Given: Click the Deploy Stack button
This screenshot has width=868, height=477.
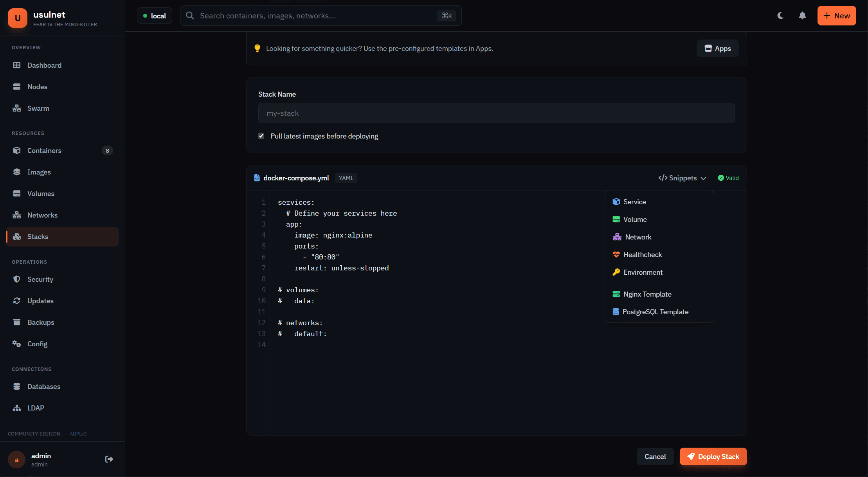Looking at the screenshot, I should click(713, 456).
